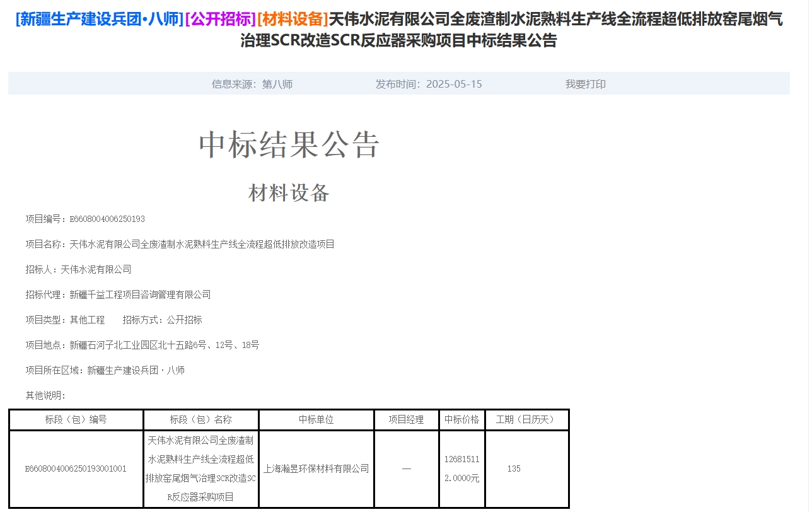Image resolution: width=812 pixels, height=512 pixels.
Task: Click the 中标价格 column header
Action: pyautogui.click(x=462, y=420)
